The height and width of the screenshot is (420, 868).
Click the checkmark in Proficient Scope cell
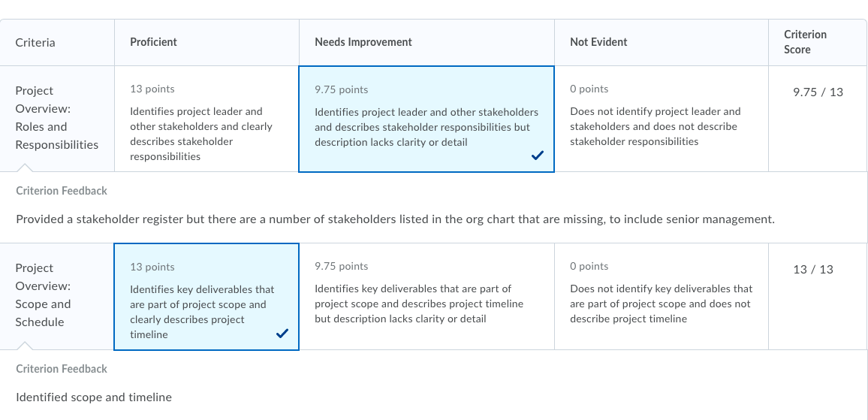pyautogui.click(x=282, y=334)
